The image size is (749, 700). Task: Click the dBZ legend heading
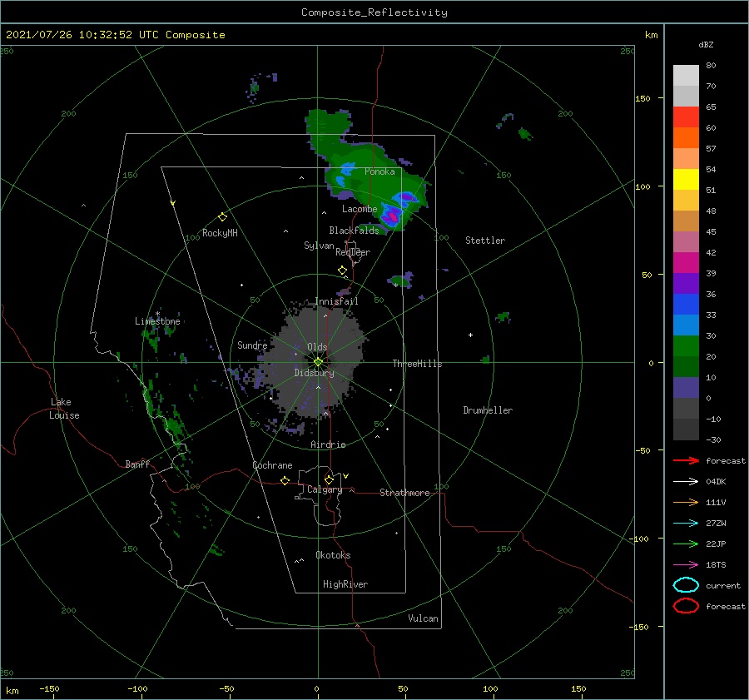(x=706, y=44)
